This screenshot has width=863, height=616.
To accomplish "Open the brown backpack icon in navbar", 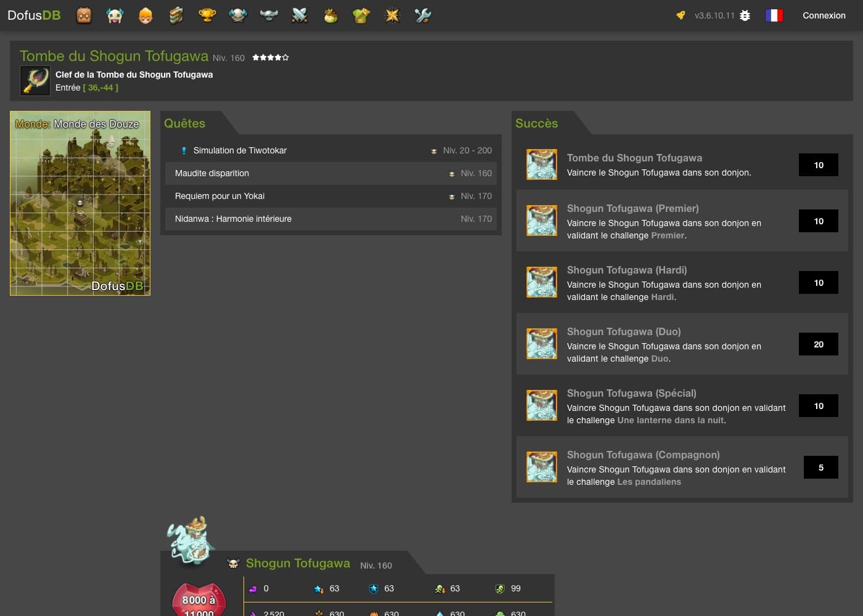I will tap(84, 15).
